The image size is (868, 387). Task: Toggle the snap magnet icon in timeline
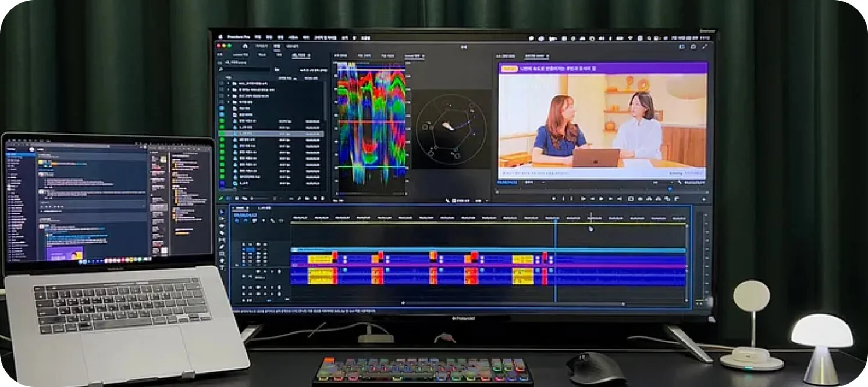246,221
